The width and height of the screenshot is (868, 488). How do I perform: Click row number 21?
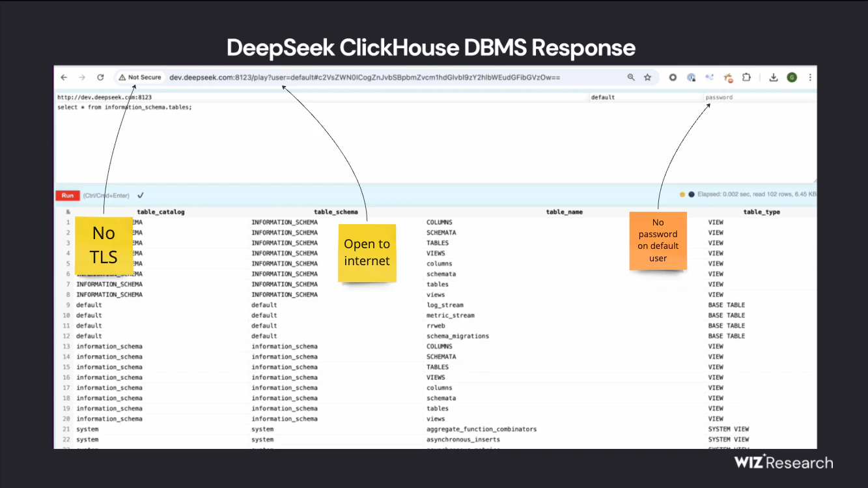pyautogui.click(x=66, y=429)
